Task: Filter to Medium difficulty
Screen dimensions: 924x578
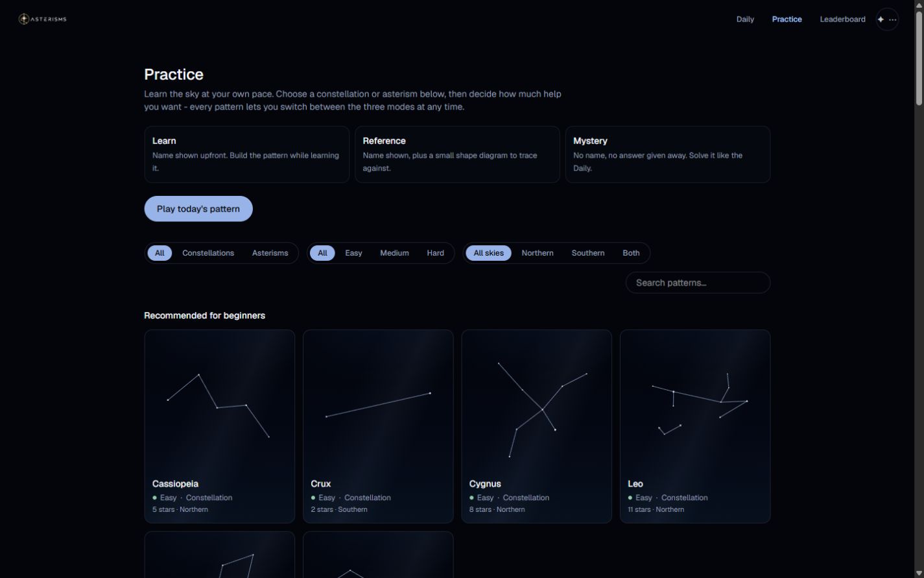Action: (394, 253)
